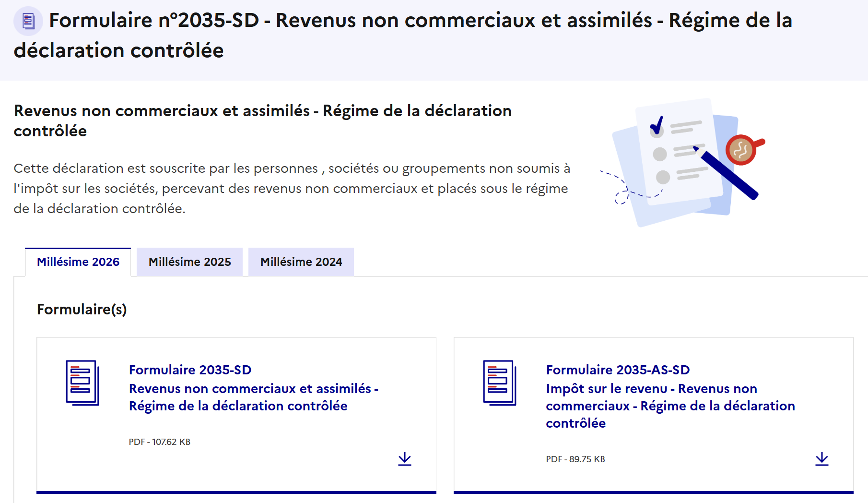This screenshot has height=503, width=868.
Task: Switch to the Millésime 2025 tab
Action: point(189,262)
